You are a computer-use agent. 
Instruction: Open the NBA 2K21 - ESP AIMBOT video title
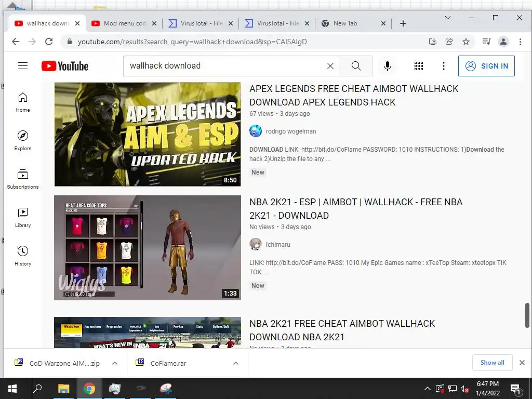356,209
